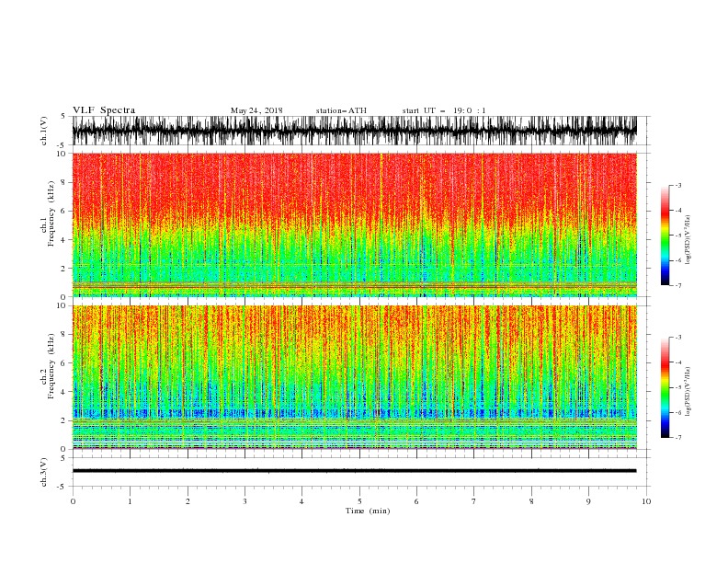Image resolution: width=728 pixels, height=563 pixels.
Task: Click inside the ch.1 frequency spectrogram
Action: coord(354,224)
